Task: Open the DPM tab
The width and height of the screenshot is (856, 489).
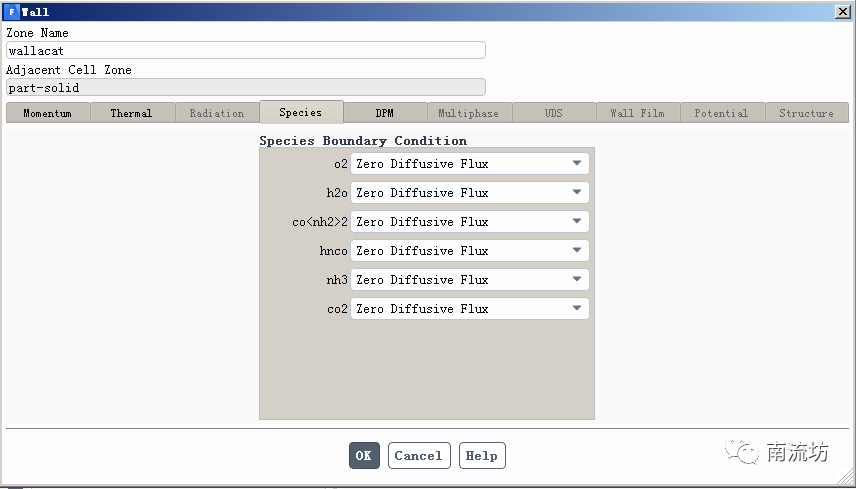Action: click(385, 113)
